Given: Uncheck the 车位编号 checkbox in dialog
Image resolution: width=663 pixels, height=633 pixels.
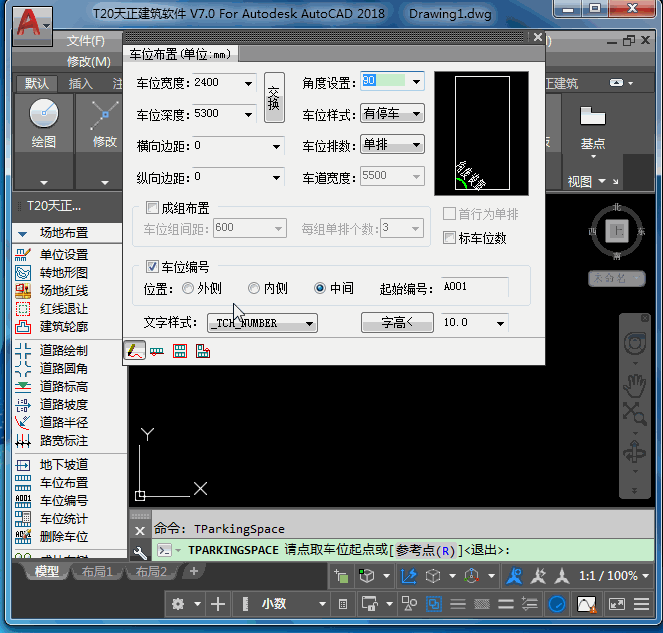Looking at the screenshot, I should point(152,266).
